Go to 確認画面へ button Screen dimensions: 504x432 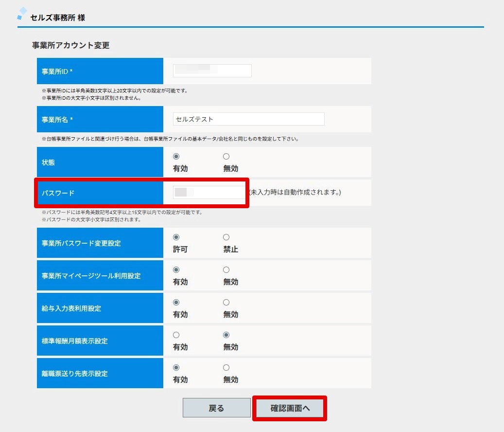point(290,408)
